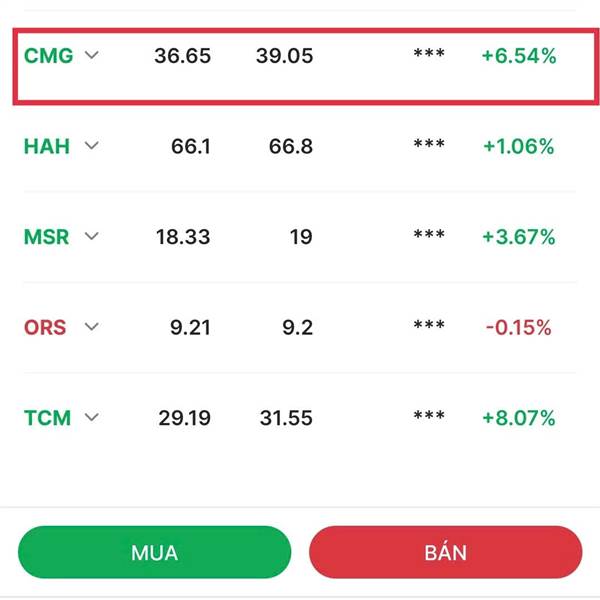Select the CMG stock ticker

tap(49, 55)
